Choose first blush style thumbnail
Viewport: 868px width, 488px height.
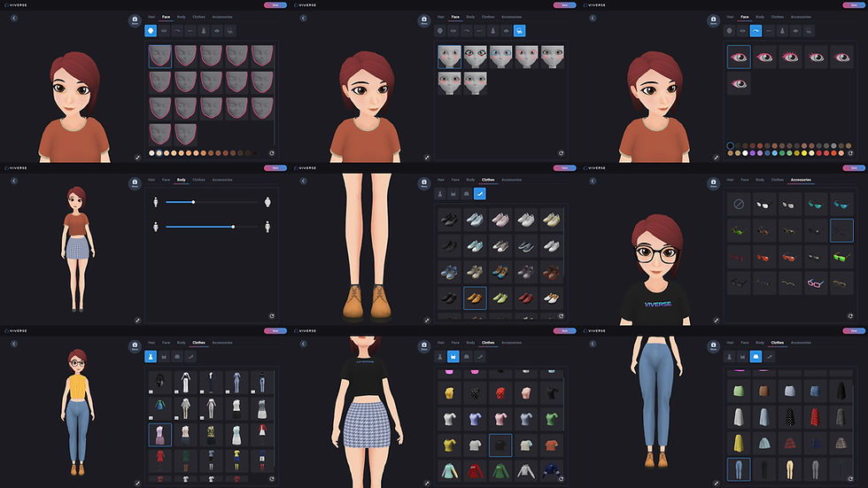click(450, 57)
